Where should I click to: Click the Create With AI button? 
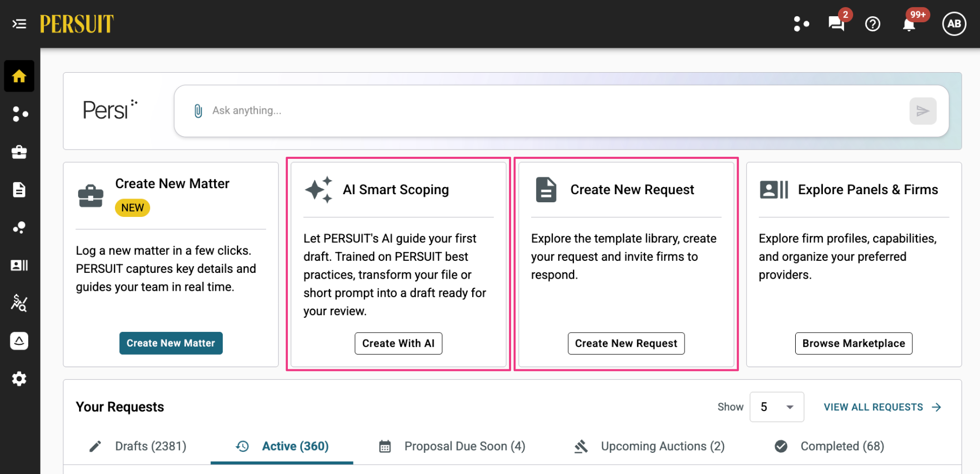point(398,343)
